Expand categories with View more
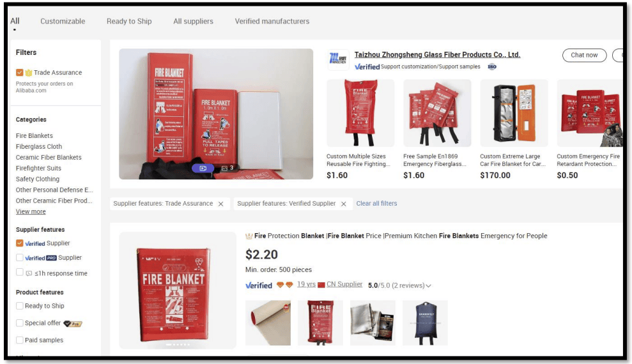This screenshot has width=632, height=364. tap(31, 212)
